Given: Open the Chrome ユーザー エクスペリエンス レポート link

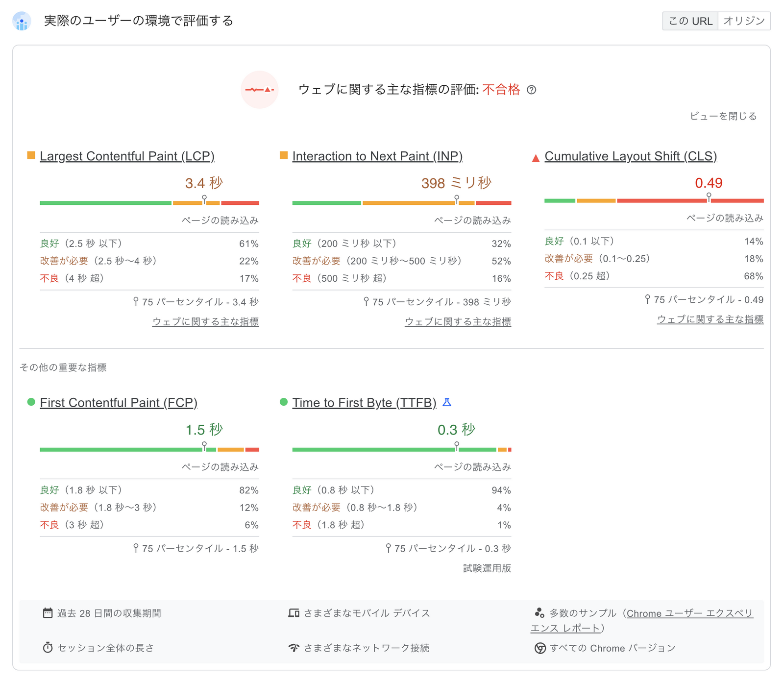Looking at the screenshot, I should 642,620.
